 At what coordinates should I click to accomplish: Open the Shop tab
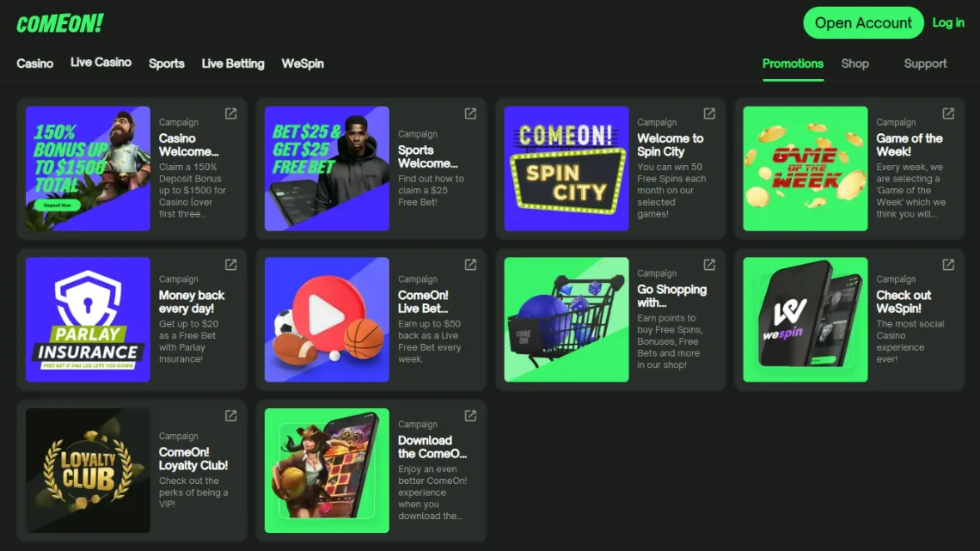pos(855,64)
